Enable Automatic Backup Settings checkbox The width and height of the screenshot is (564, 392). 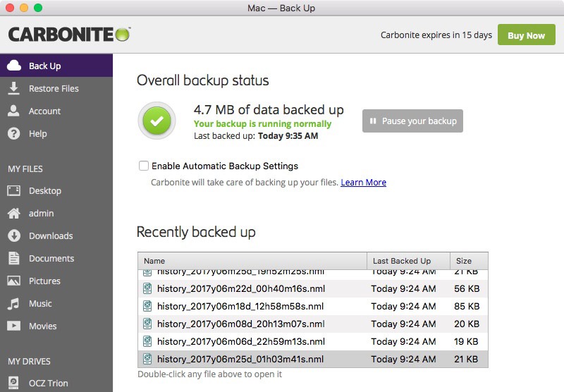click(x=144, y=166)
